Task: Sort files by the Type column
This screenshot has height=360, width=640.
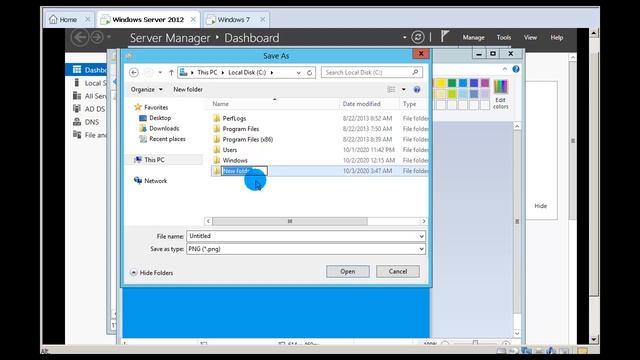Action: click(409, 104)
